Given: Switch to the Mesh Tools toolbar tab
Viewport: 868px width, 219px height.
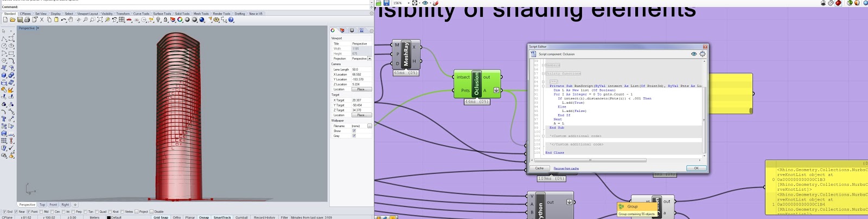Looking at the screenshot, I should (201, 14).
